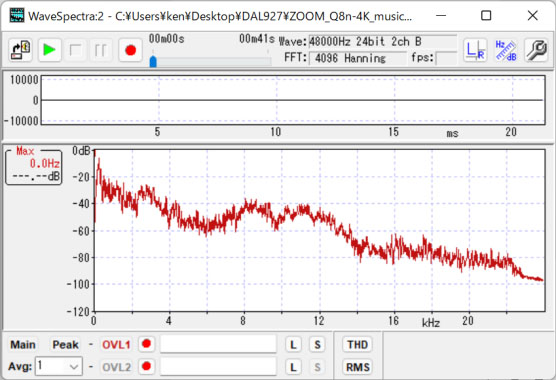Click the Wave format info field

point(383,41)
